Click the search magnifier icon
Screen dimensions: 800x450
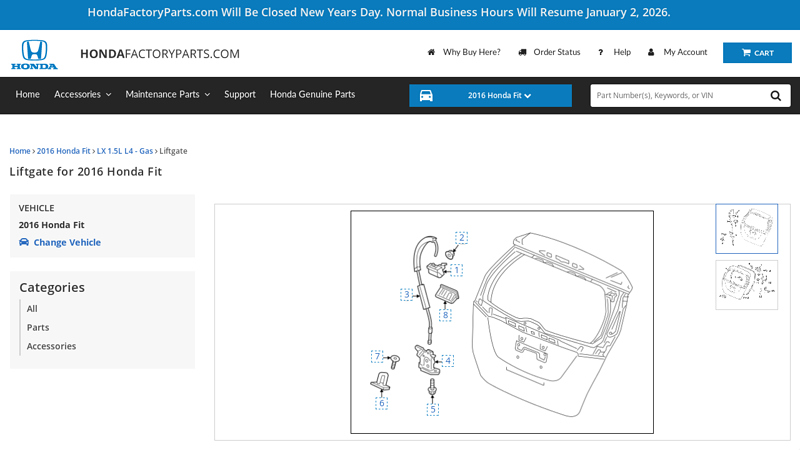click(x=776, y=96)
